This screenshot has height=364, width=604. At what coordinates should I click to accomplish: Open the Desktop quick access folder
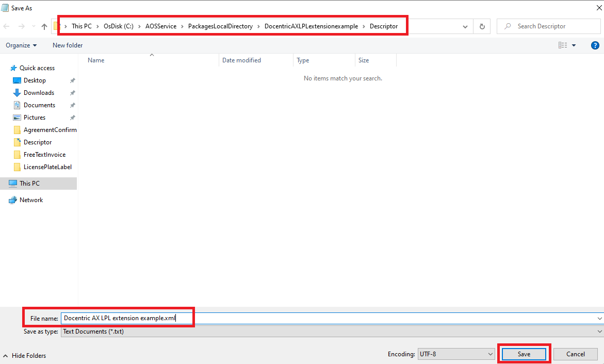pyautogui.click(x=35, y=80)
